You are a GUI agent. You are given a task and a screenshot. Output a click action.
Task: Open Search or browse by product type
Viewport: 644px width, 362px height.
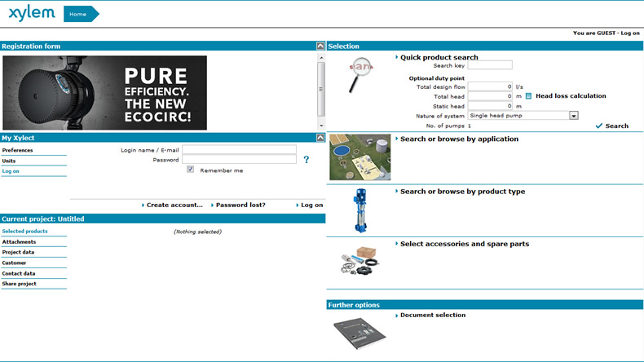click(462, 192)
